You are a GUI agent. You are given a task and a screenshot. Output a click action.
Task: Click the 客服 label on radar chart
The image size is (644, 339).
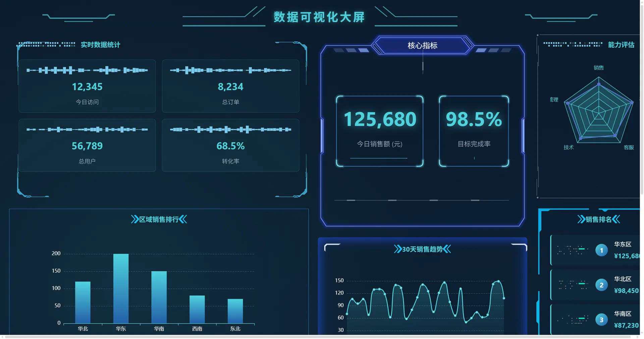click(629, 147)
